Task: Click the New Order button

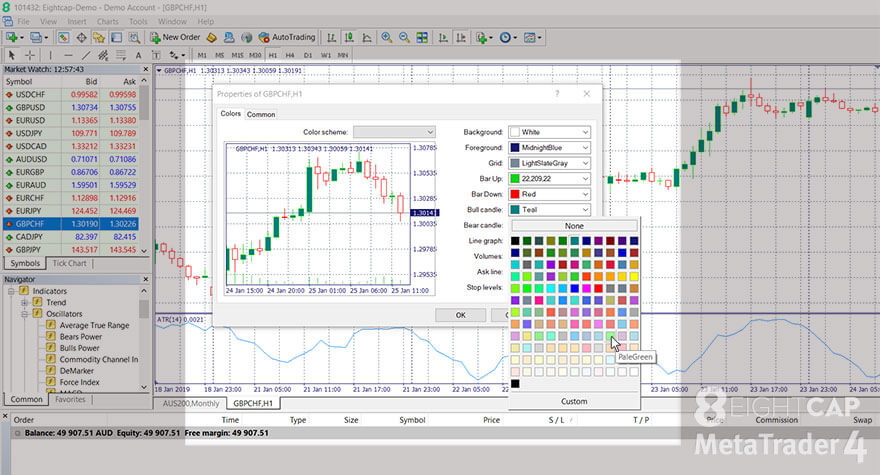Action: tap(175, 38)
